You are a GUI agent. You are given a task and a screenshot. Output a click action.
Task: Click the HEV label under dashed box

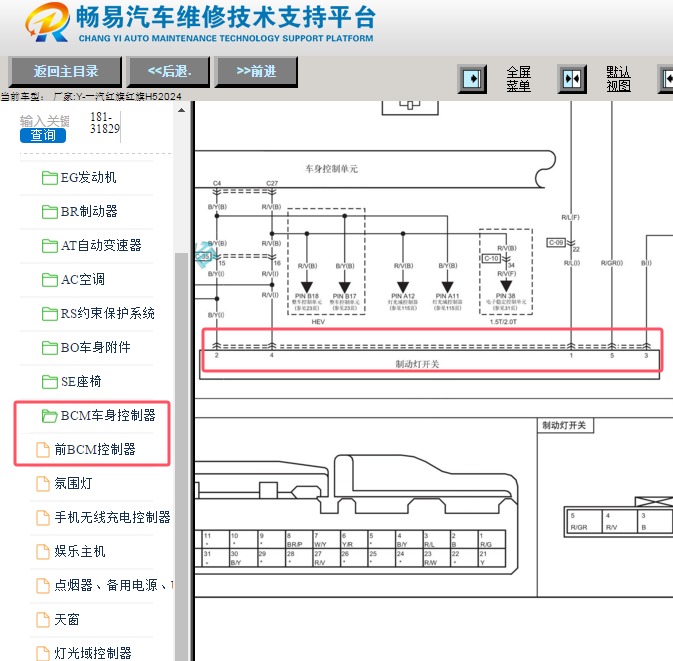(318, 321)
